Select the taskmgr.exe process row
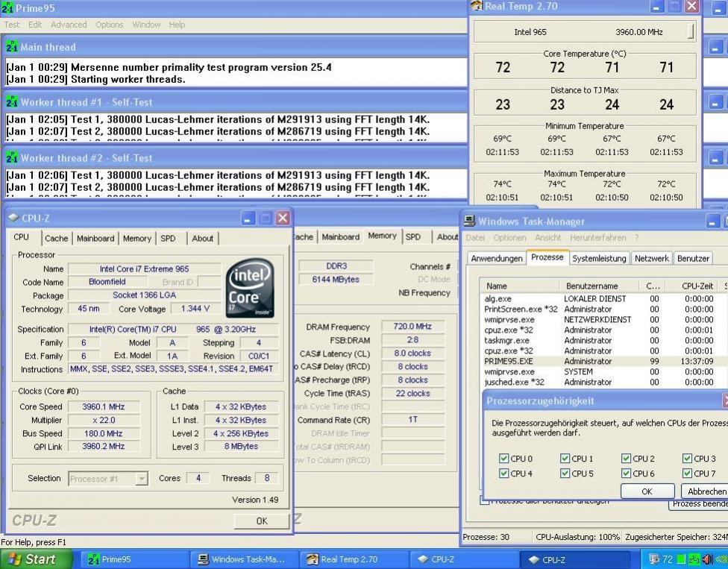 [x=603, y=340]
